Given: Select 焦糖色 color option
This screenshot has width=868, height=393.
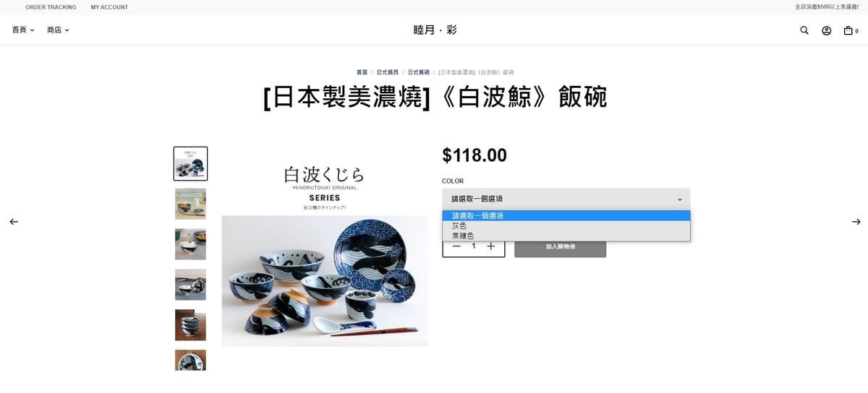Looking at the screenshot, I should [x=566, y=236].
